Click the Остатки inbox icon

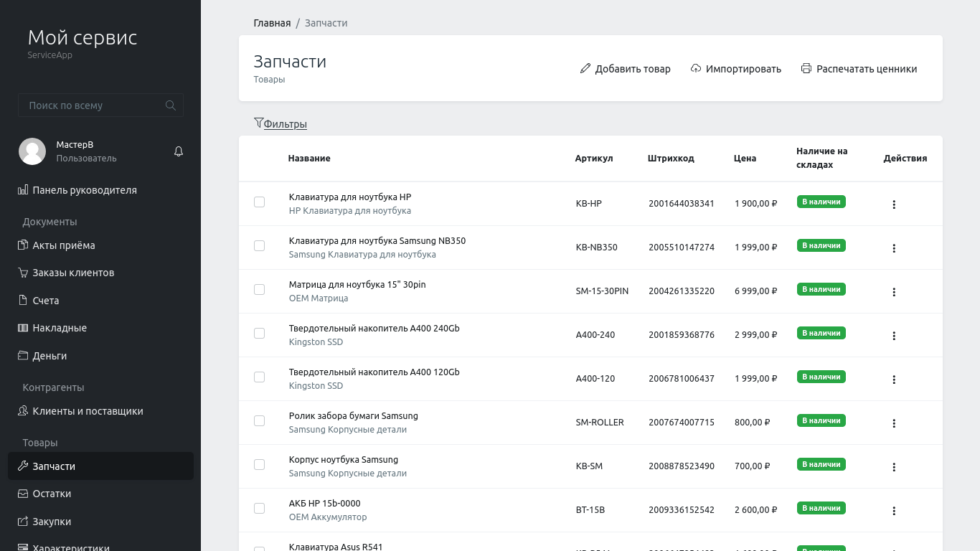[23, 494]
